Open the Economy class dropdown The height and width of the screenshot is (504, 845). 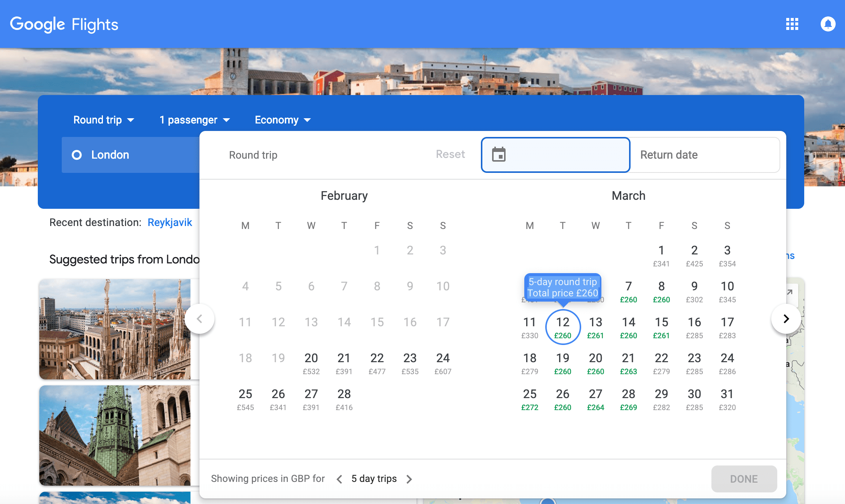point(283,120)
